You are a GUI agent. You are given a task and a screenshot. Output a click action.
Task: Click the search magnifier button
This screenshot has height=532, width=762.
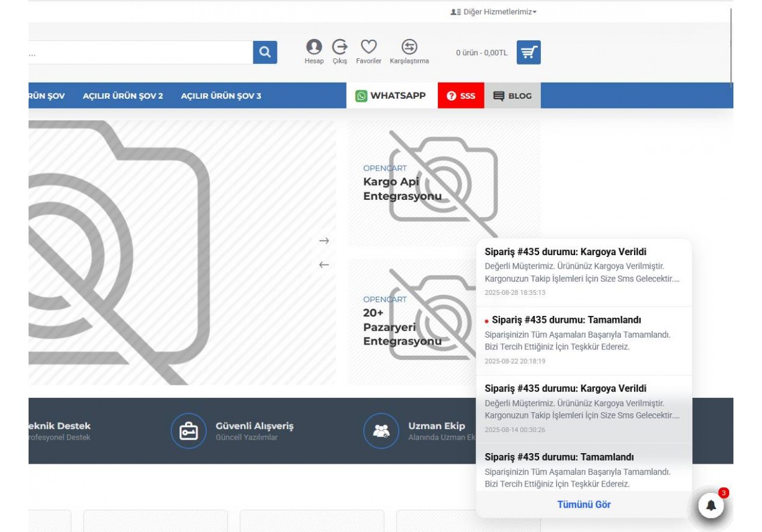pyautogui.click(x=265, y=53)
